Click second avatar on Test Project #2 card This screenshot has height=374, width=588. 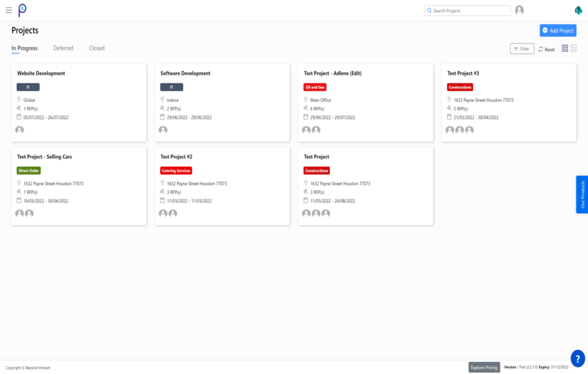click(173, 213)
